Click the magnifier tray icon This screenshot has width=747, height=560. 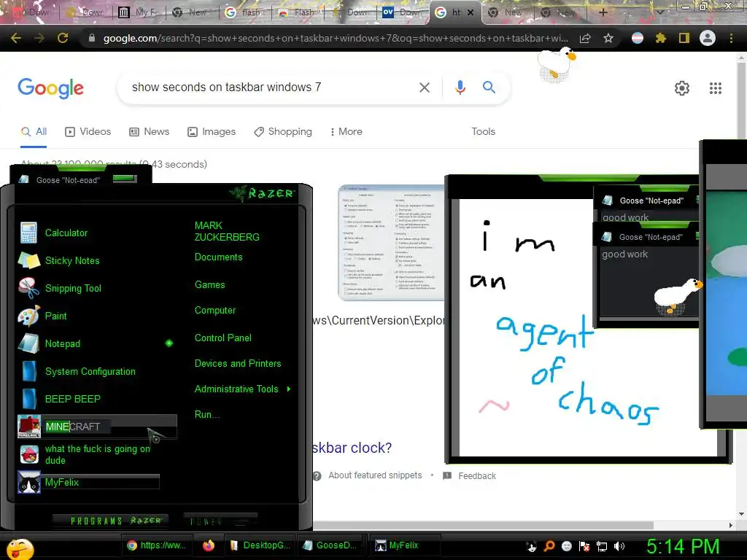click(x=549, y=546)
